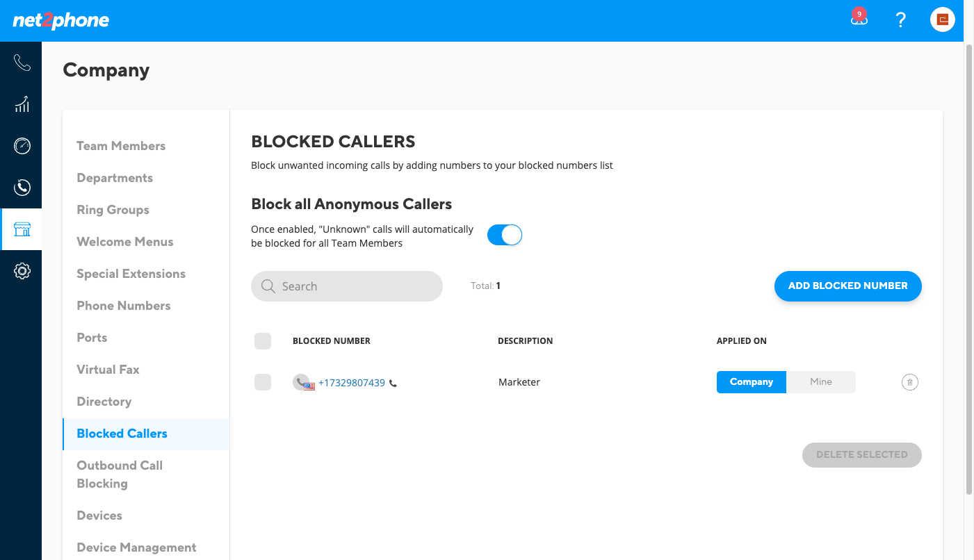Open Departments section

click(x=115, y=178)
